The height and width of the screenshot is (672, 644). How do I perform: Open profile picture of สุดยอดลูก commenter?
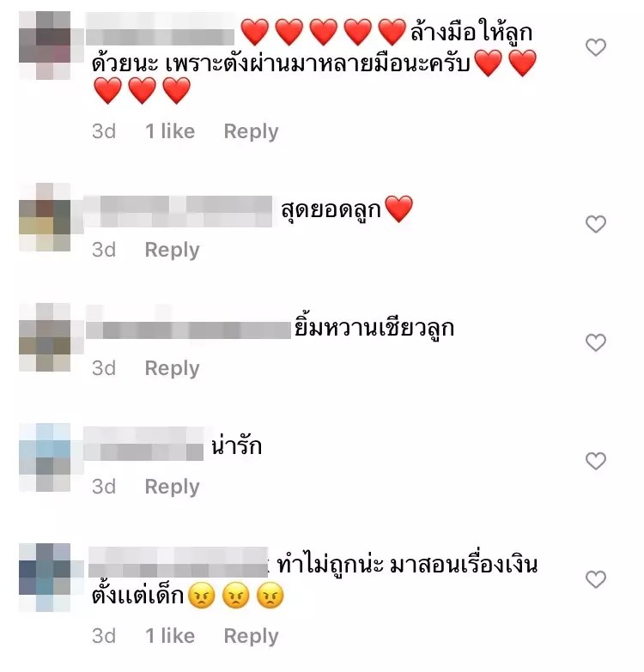coord(45,217)
